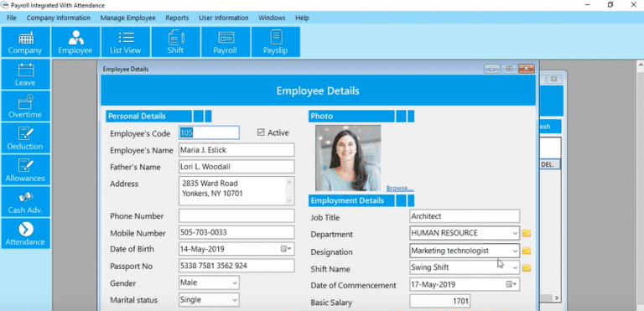Screen dimensions: 644x311
Task: Open the Cash Adv. sidebar button
Action: tap(25, 201)
